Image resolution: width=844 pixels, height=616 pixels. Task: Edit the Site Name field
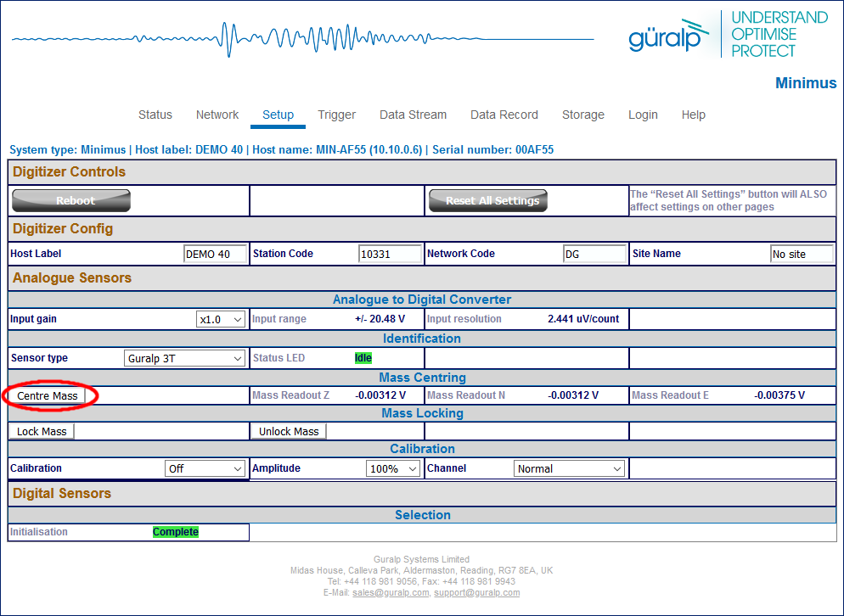802,254
